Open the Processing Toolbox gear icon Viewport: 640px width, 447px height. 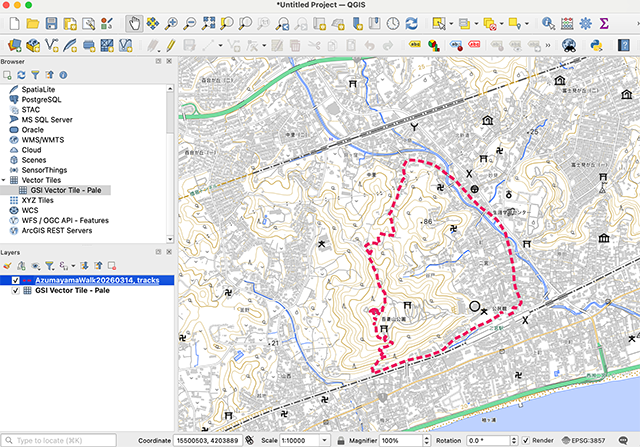pyautogui.click(x=585, y=23)
